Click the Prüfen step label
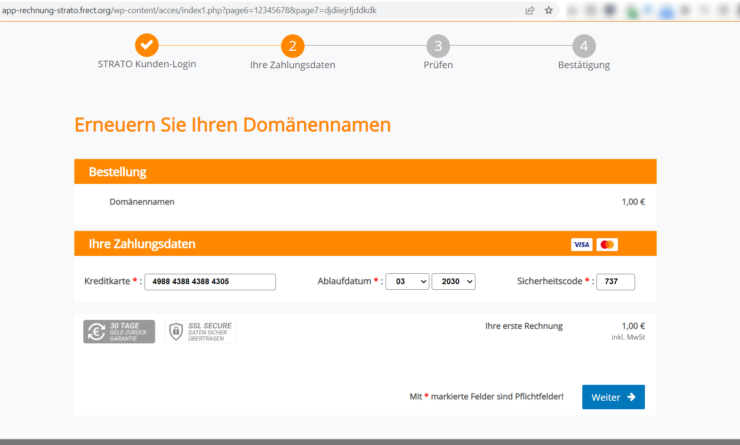 click(438, 65)
